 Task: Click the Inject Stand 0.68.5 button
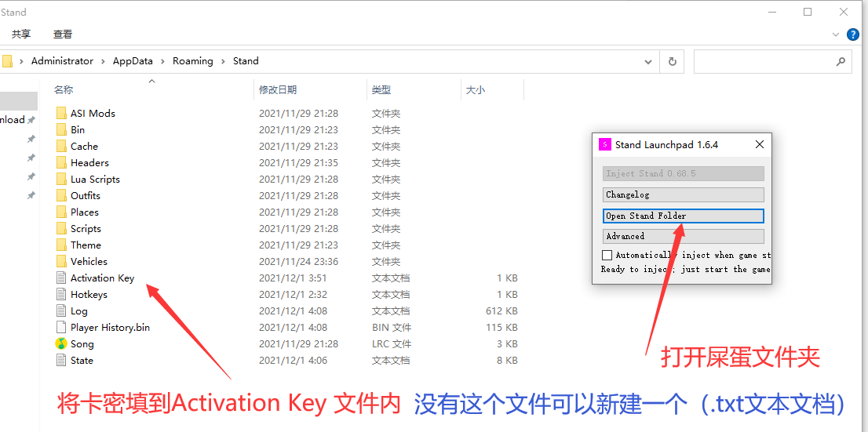click(x=683, y=174)
